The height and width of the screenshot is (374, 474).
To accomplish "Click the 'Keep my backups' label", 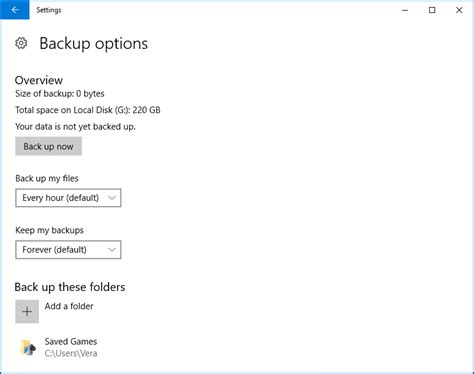I will point(49,230).
